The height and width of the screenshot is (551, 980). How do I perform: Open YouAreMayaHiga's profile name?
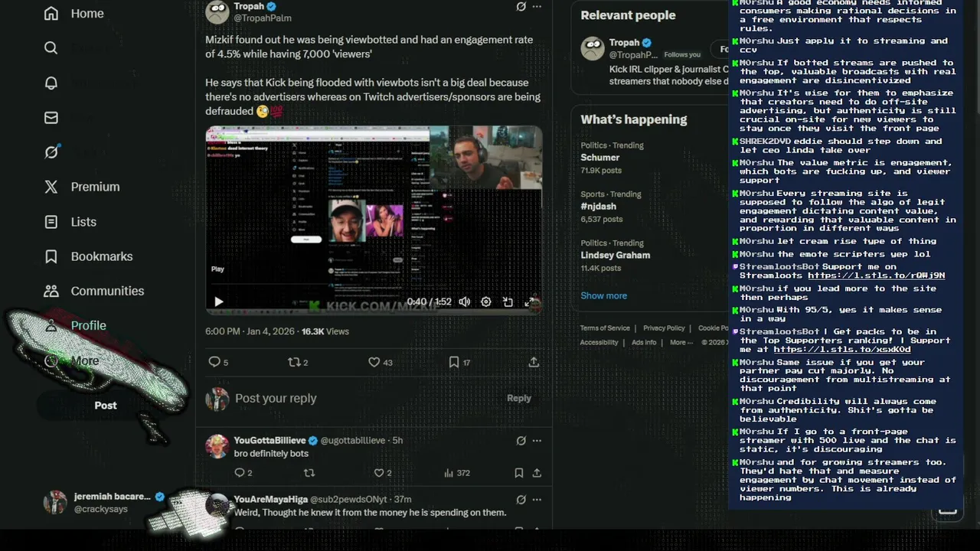pos(270,499)
